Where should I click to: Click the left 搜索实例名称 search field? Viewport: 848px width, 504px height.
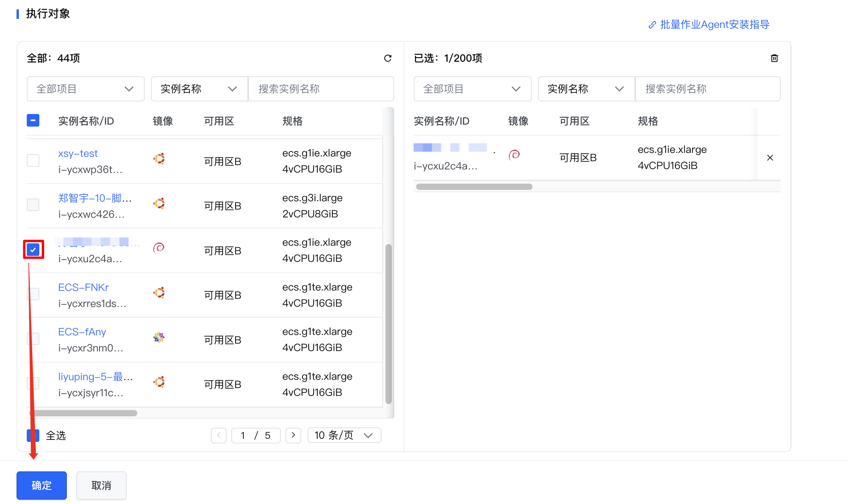click(321, 89)
